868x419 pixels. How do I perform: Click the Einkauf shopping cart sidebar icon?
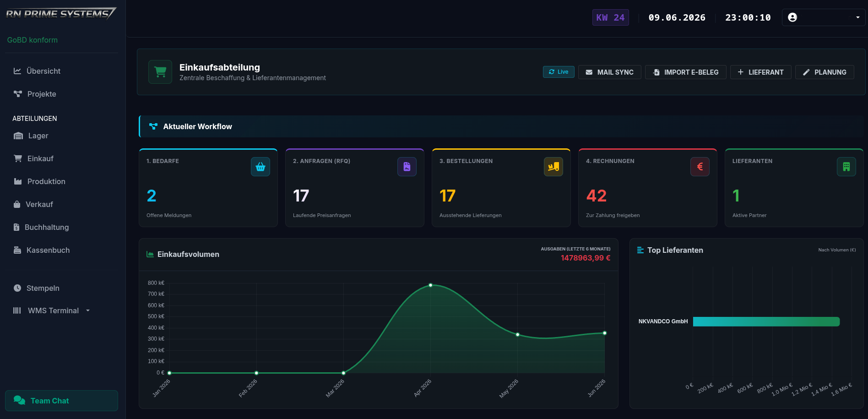pyautogui.click(x=18, y=158)
